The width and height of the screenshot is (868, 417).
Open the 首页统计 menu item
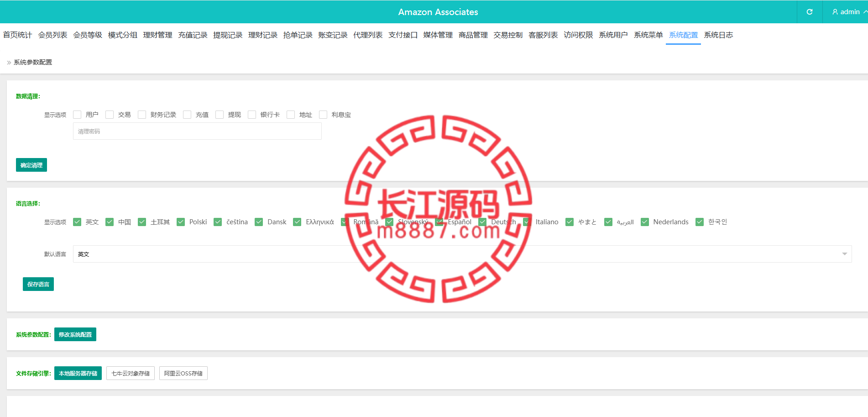[x=17, y=35]
